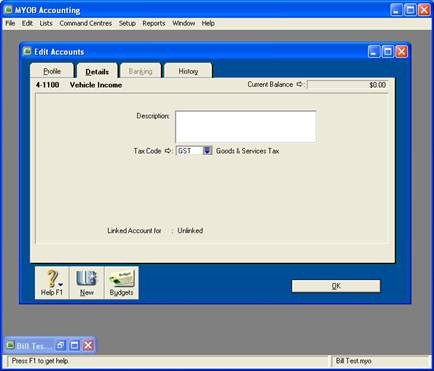This screenshot has height=371, width=434.
Task: Click the Bill Test minimized window icon
Action: (11, 345)
